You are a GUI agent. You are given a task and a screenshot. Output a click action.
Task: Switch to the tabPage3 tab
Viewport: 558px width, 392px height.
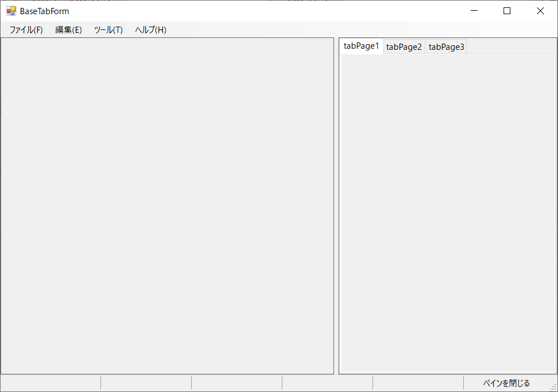[446, 47]
